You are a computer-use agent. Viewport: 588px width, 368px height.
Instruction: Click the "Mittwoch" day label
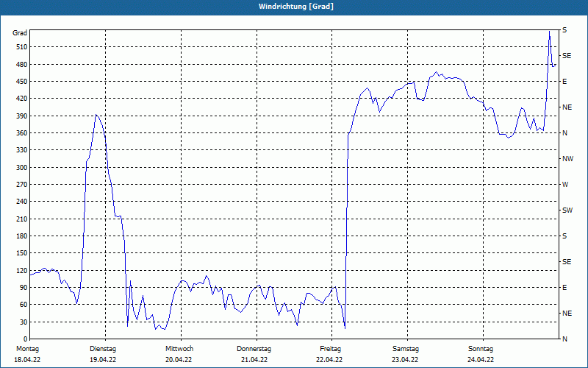(x=179, y=349)
